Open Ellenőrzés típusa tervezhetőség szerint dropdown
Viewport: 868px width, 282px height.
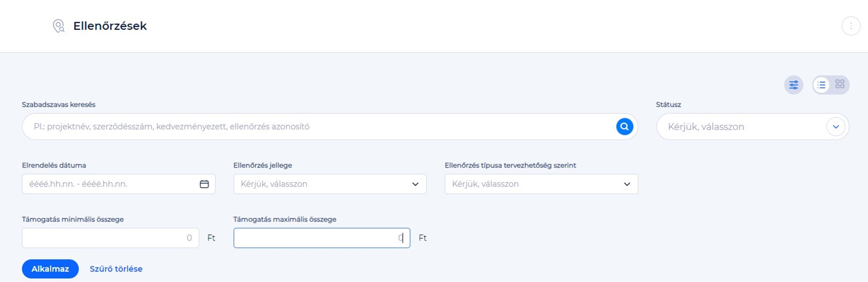pos(541,184)
